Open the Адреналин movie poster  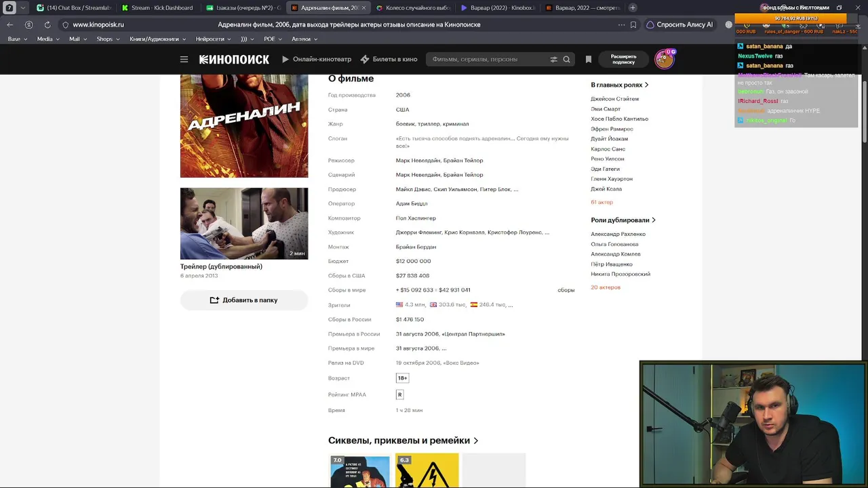pyautogui.click(x=244, y=126)
